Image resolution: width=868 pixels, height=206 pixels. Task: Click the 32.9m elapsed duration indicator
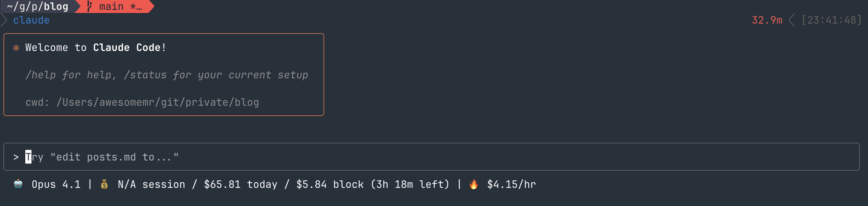point(767,20)
